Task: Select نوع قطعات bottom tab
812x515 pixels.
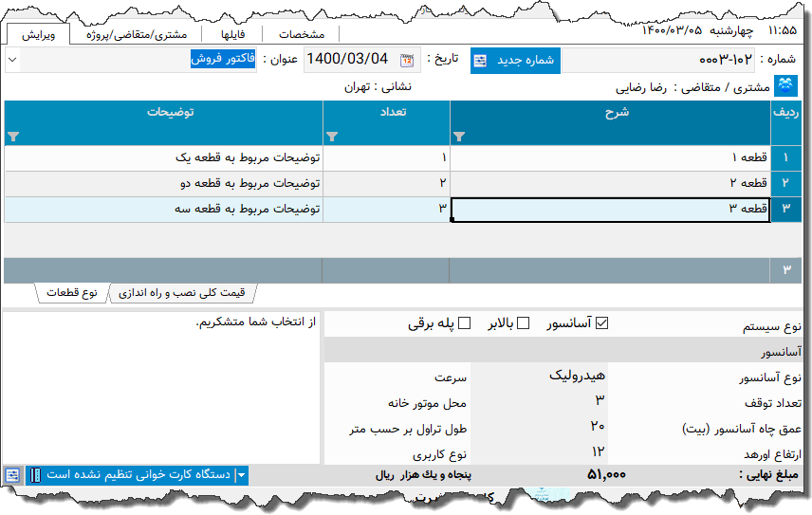Action: 72,292
